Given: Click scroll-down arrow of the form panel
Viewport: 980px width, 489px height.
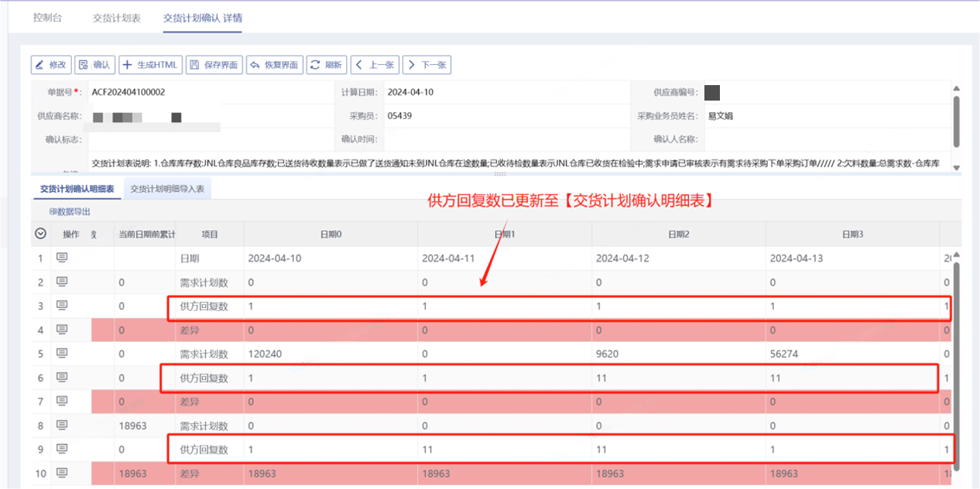Looking at the screenshot, I should point(957,167).
